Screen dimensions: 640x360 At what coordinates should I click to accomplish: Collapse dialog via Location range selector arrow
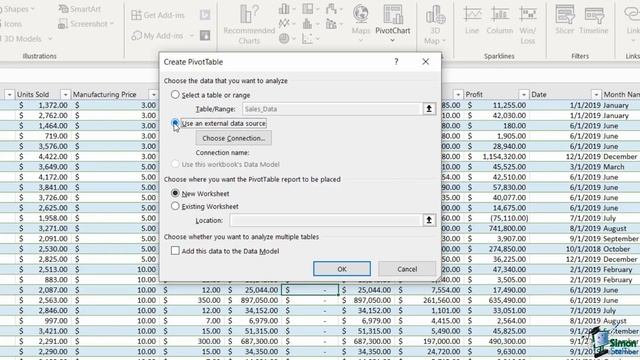(x=429, y=220)
